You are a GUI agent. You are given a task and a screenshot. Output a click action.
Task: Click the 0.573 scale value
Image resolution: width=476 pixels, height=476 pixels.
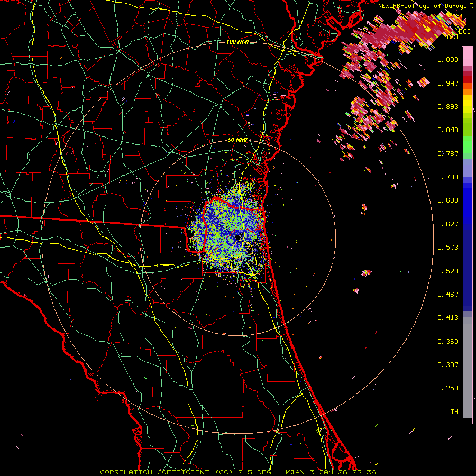pos(448,248)
